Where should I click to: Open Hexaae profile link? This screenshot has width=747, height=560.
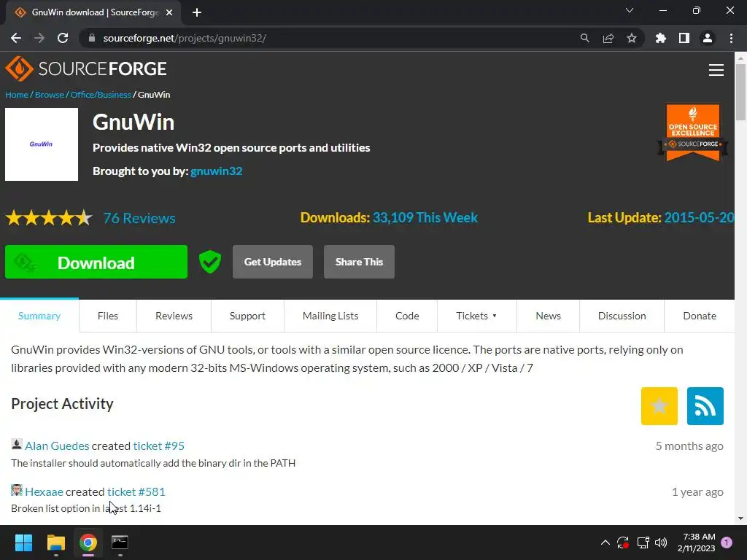point(44,491)
